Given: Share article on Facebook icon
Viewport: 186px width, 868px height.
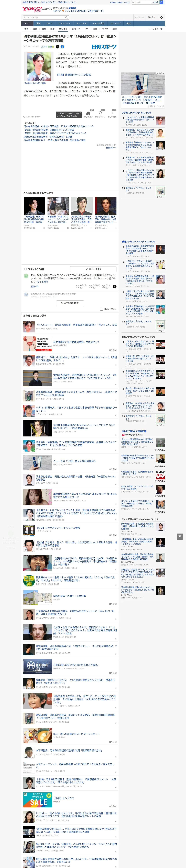Looking at the screenshot, I should (x=62, y=47).
